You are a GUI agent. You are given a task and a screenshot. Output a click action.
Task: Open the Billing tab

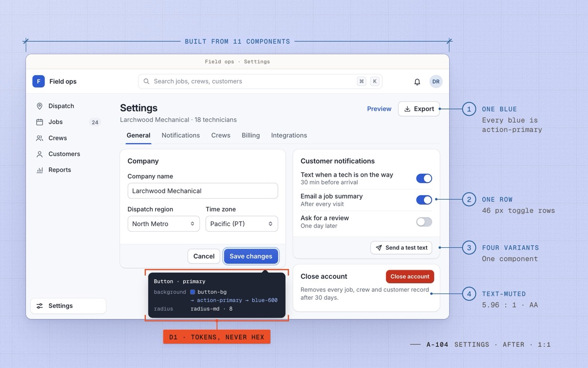point(251,135)
